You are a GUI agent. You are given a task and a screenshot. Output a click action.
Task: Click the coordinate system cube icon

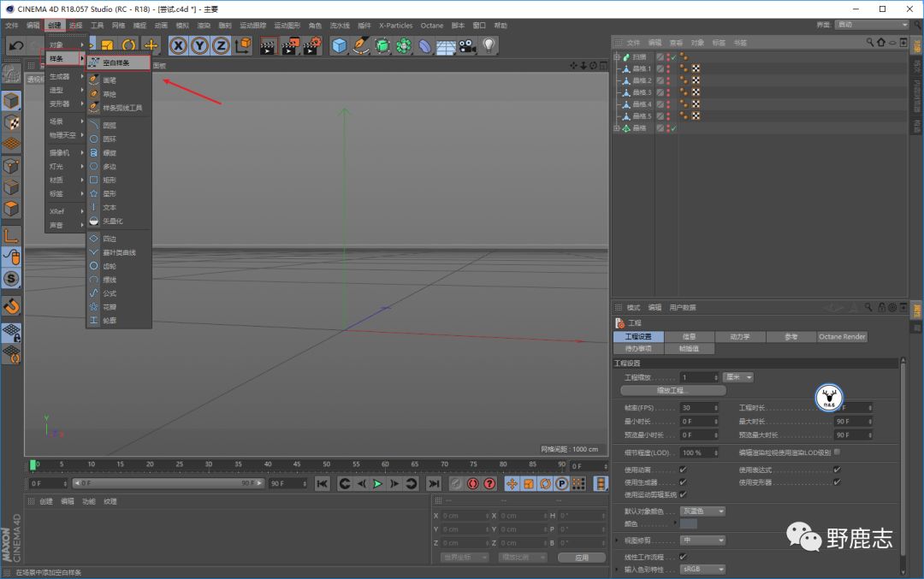coord(243,45)
